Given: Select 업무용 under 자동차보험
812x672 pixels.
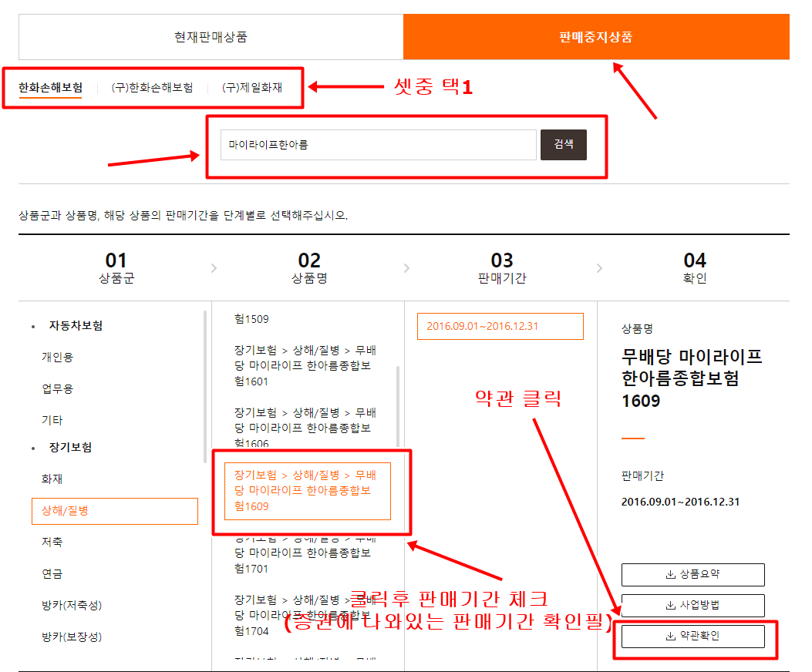Looking at the screenshot, I should pos(58,388).
